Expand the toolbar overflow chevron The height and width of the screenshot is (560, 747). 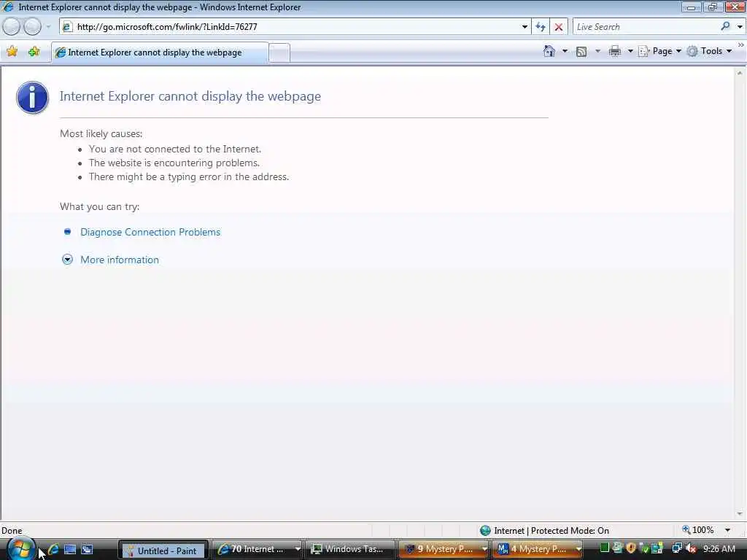[x=741, y=44]
